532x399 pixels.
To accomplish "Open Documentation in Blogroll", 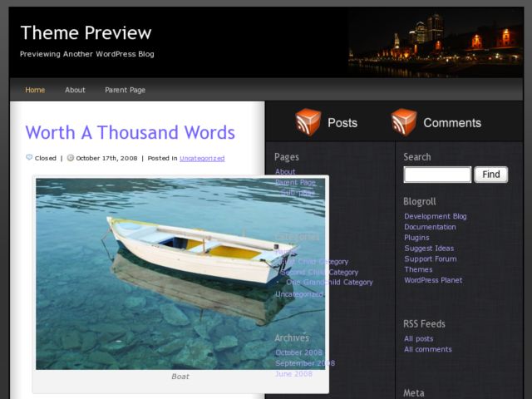I will [x=430, y=227].
